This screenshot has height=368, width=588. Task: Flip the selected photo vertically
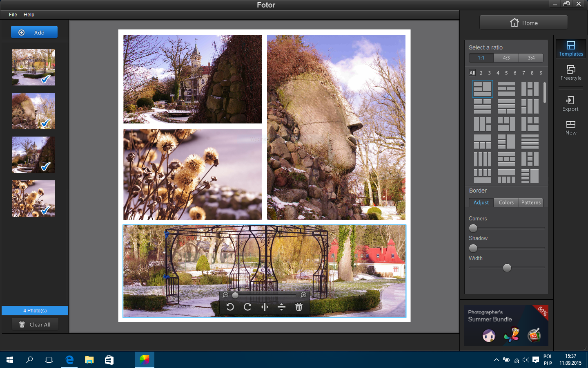click(281, 307)
